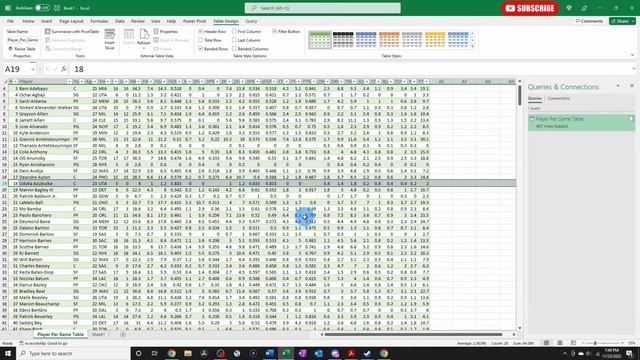Switch to the Home ribbon tab

tap(28, 21)
